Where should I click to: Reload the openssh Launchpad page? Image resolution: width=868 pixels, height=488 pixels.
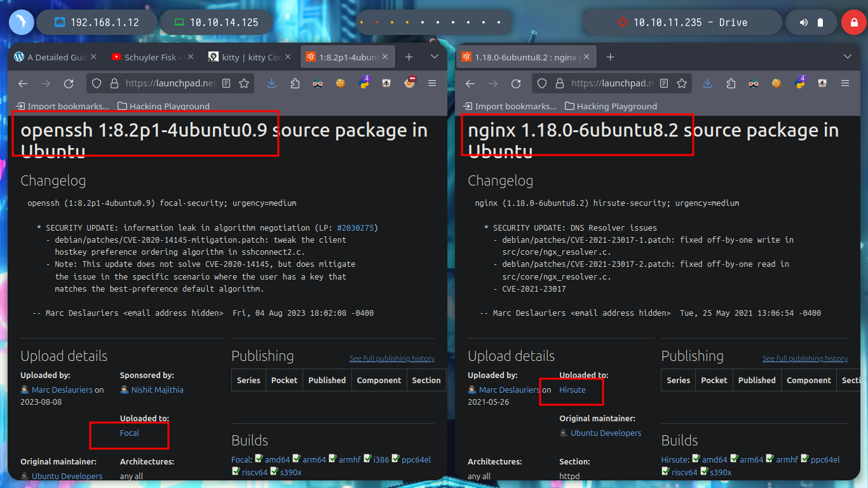pyautogui.click(x=69, y=83)
